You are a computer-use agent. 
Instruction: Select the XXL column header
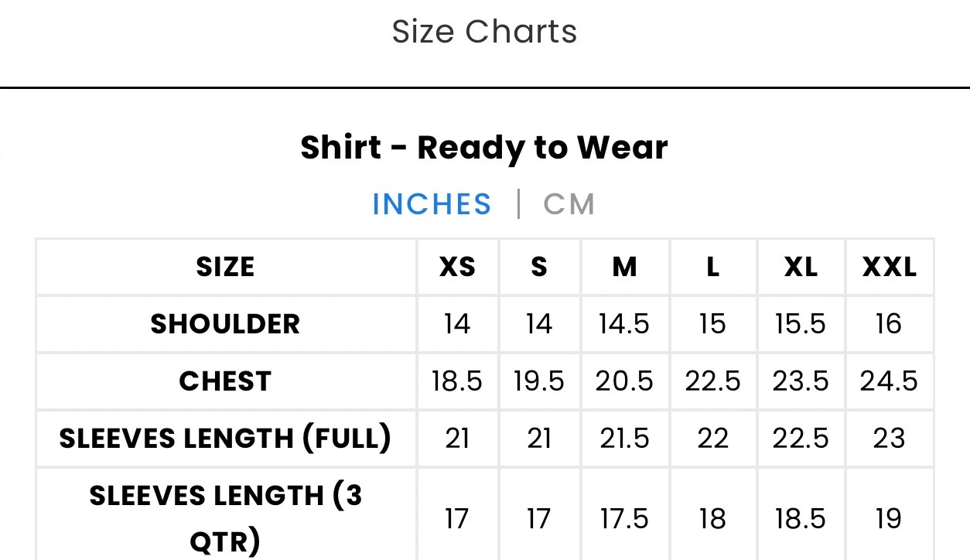click(889, 267)
